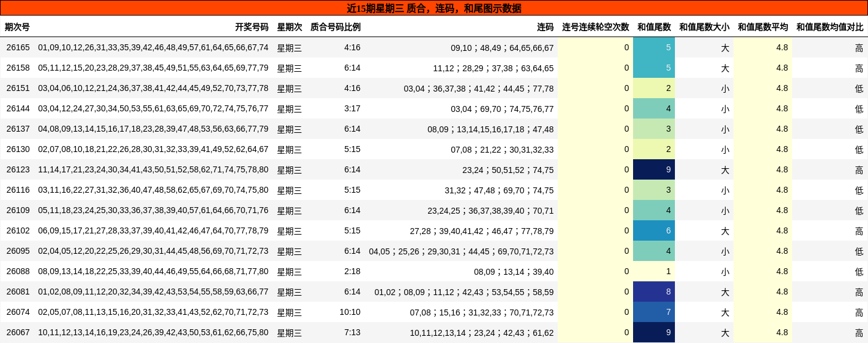Screen dimensions: 868x343
Task: Select period number 26158
Action: [x=18, y=68]
